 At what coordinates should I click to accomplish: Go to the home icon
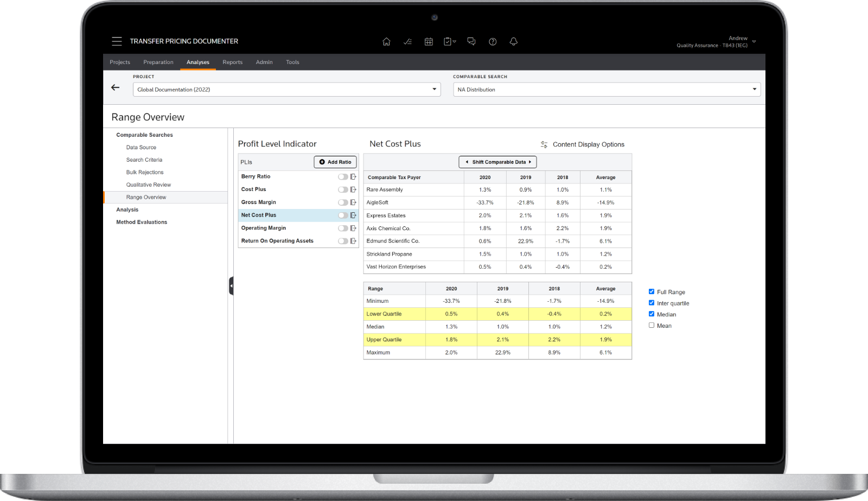tap(386, 42)
